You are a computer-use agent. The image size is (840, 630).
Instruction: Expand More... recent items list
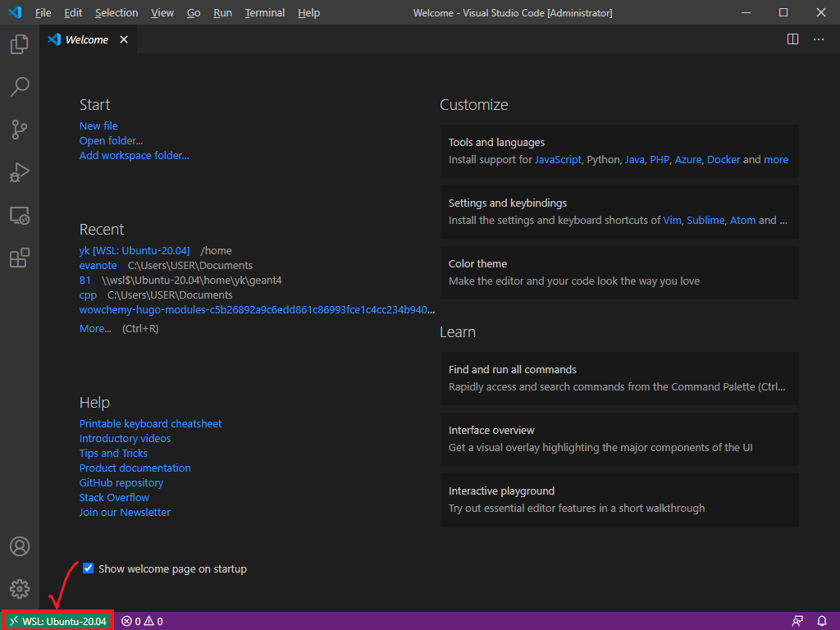click(95, 329)
